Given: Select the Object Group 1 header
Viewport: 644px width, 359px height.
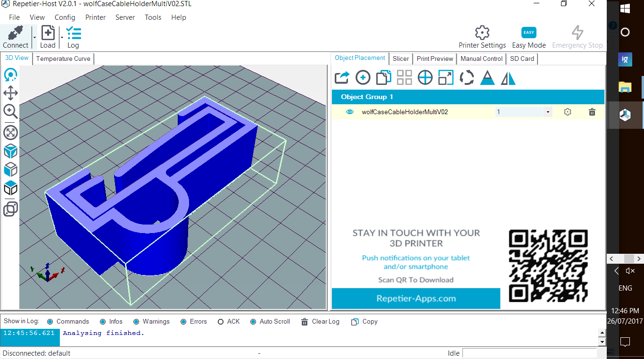Looking at the screenshot, I should pyautogui.click(x=468, y=97).
